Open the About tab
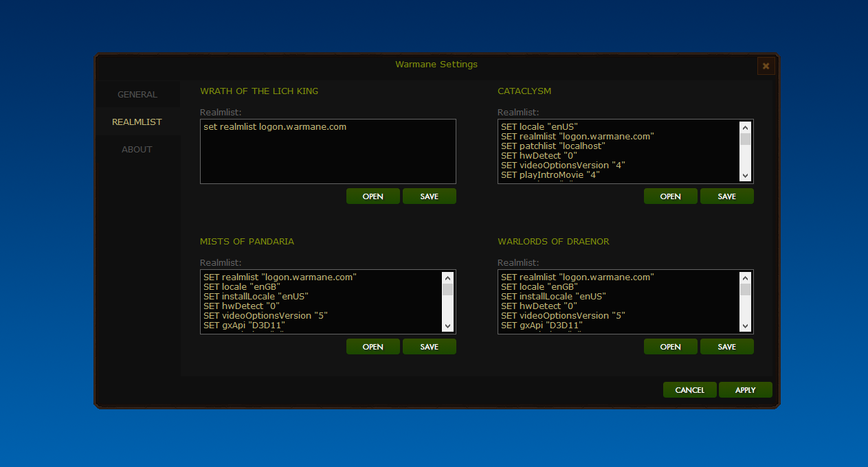The height and width of the screenshot is (467, 868). point(137,150)
